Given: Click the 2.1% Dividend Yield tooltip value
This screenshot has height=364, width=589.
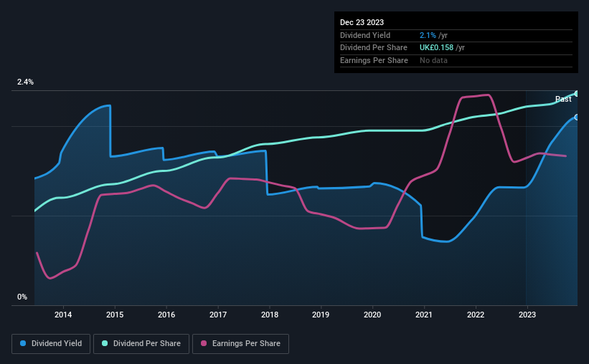Looking at the screenshot, I should (x=428, y=35).
